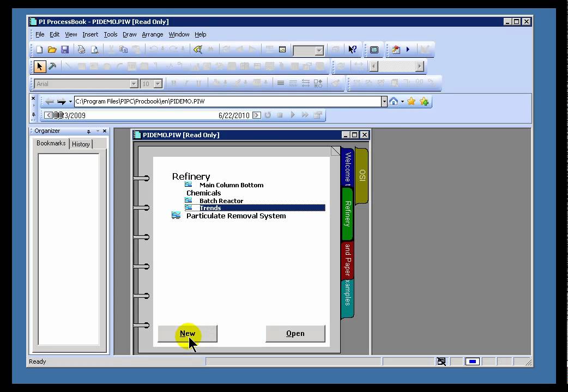Open Tag Search with the yellow magnifier icon
568x392 pixels.
tap(198, 50)
